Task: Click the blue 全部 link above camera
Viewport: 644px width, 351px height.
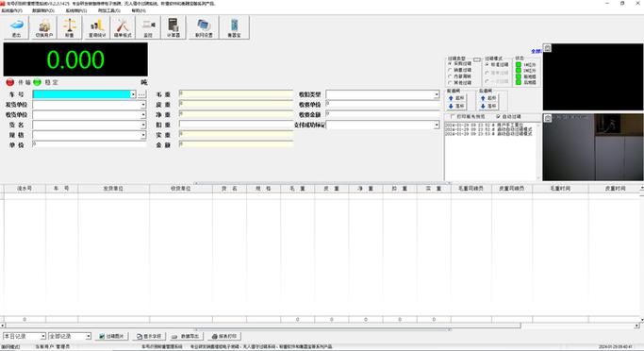Action: [x=536, y=51]
